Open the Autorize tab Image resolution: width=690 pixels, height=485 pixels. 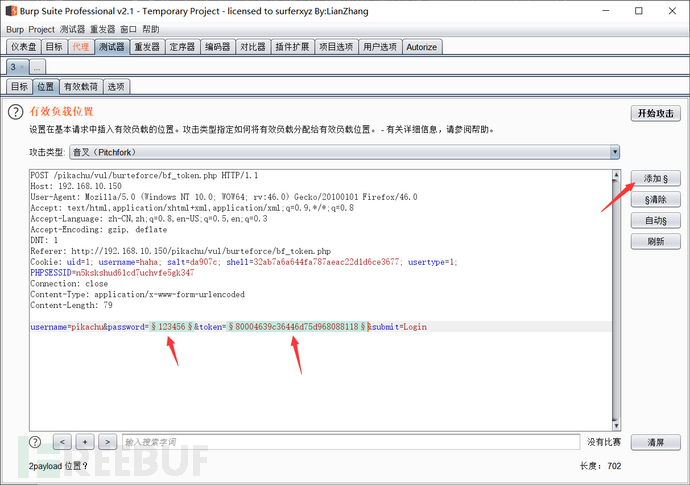[422, 47]
